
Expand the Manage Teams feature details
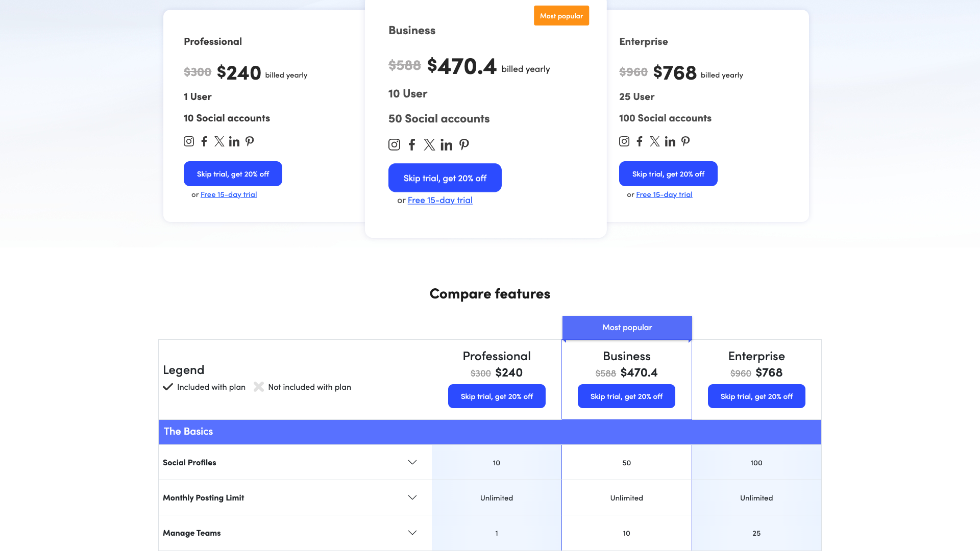412,533
